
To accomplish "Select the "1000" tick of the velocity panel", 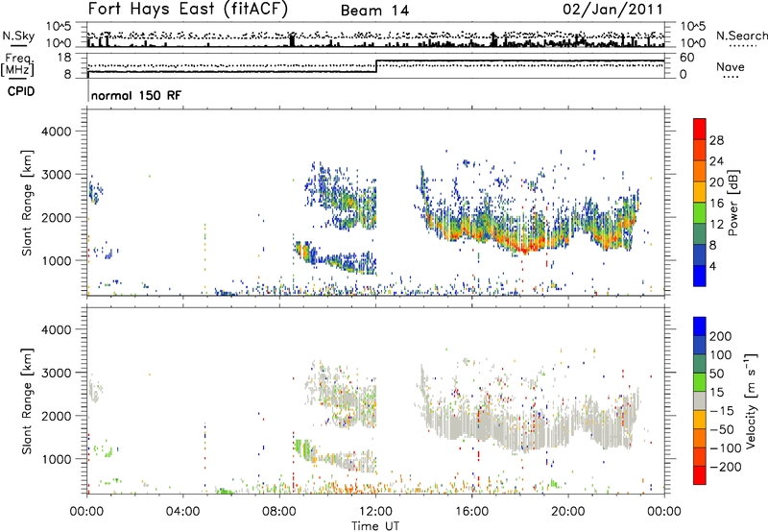I will (56, 459).
